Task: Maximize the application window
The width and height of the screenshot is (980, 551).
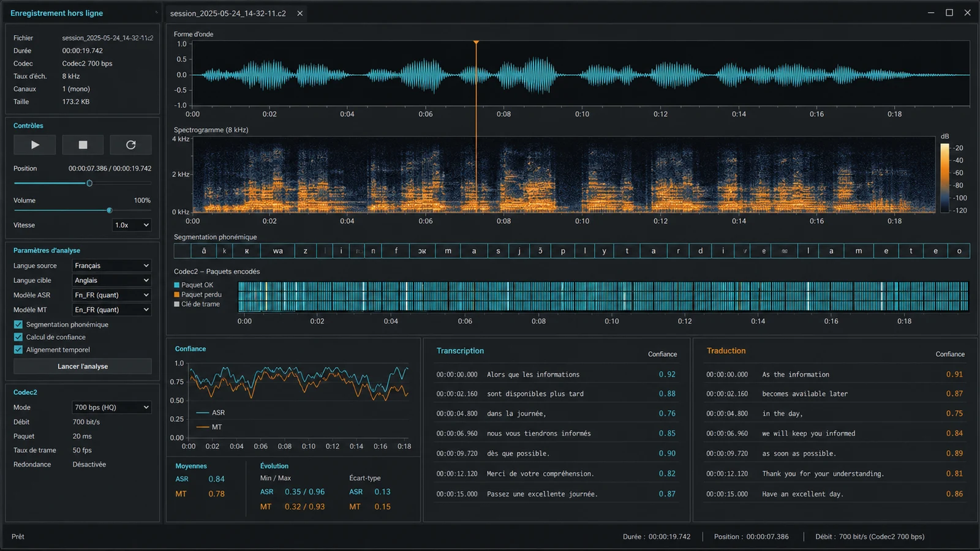Action: click(x=949, y=13)
